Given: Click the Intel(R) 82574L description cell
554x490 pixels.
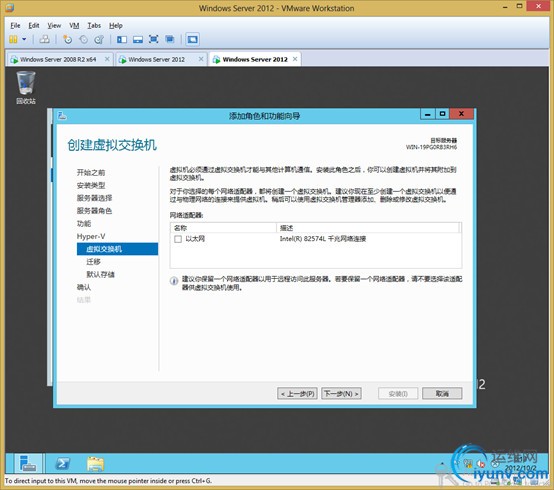Looking at the screenshot, I should [x=323, y=239].
